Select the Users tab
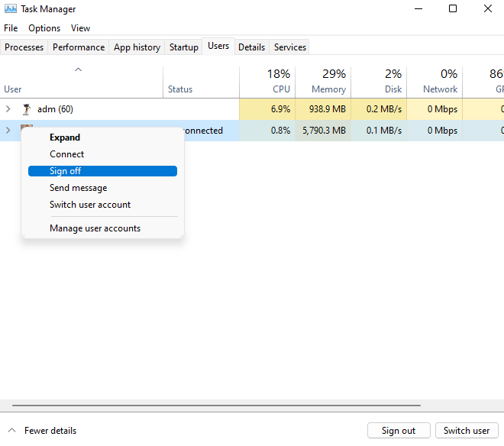This screenshot has height=446, width=504. click(218, 47)
